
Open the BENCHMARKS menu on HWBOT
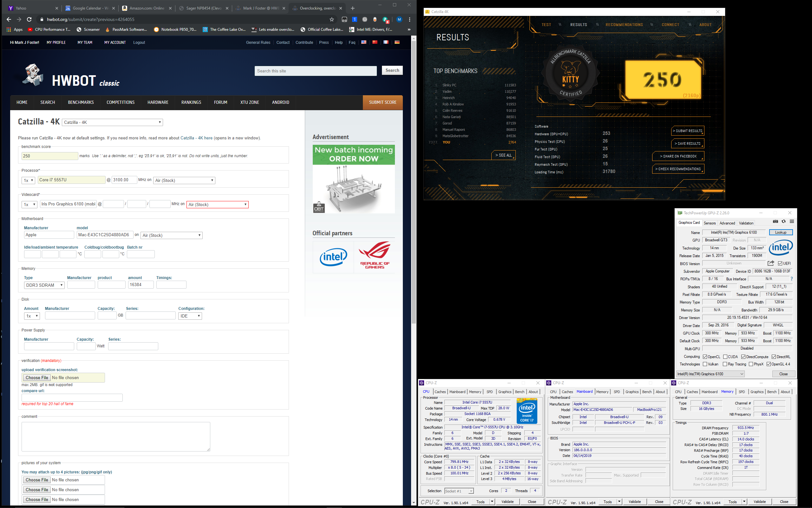81,102
